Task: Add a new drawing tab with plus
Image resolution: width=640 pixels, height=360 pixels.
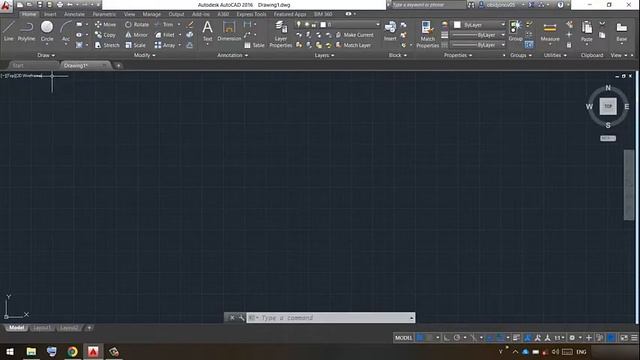Action: 118,66
